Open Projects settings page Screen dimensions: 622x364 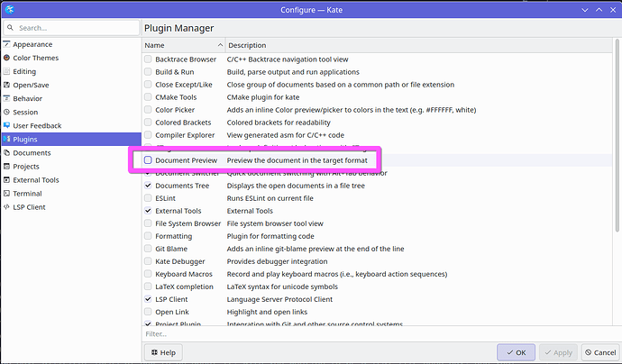pos(71,166)
